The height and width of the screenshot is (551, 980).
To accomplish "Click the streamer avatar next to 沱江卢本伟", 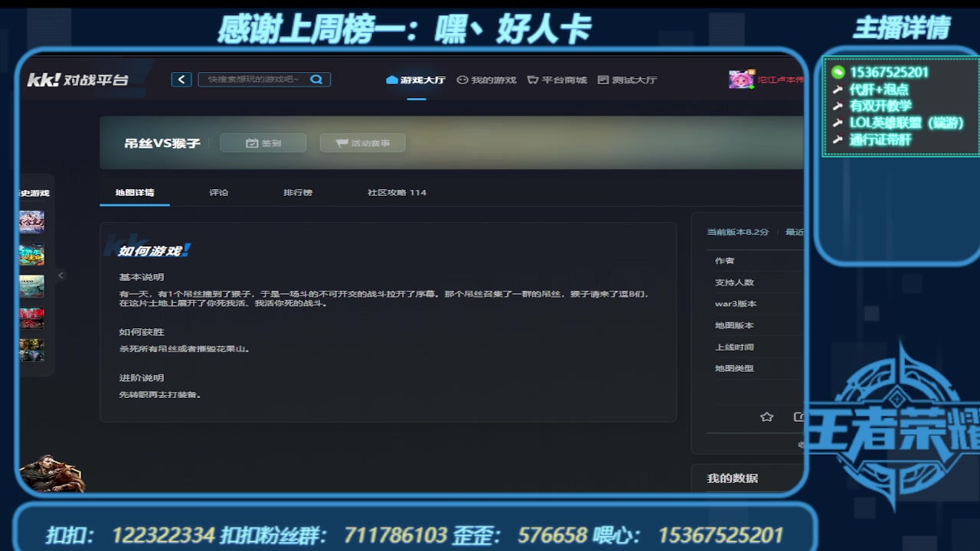I will (x=740, y=79).
